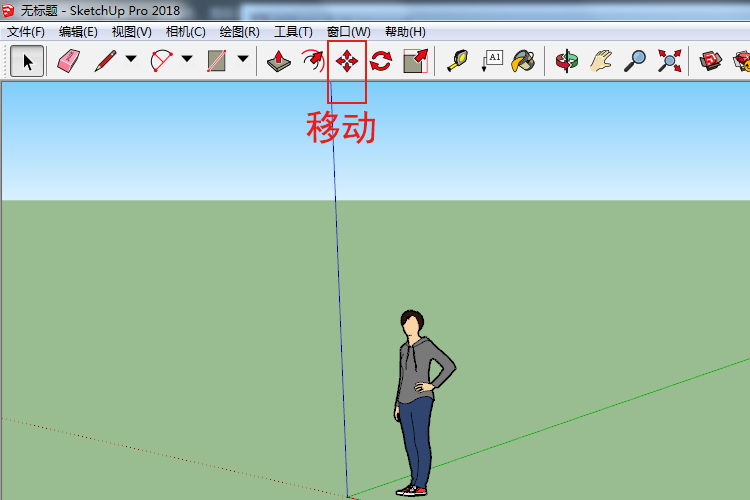
Task: Open the 窗口(W) menu
Action: (348, 32)
